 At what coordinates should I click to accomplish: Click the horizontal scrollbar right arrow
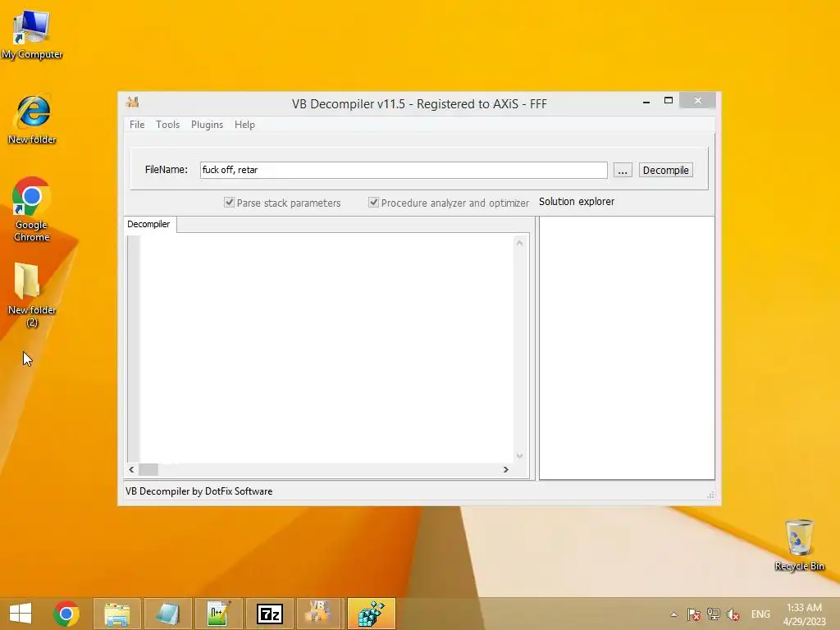pos(505,469)
